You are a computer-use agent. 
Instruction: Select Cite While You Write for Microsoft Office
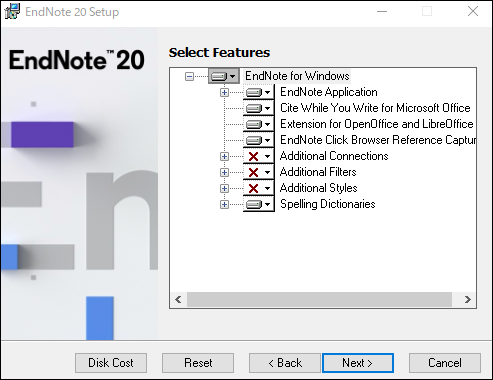pos(375,108)
